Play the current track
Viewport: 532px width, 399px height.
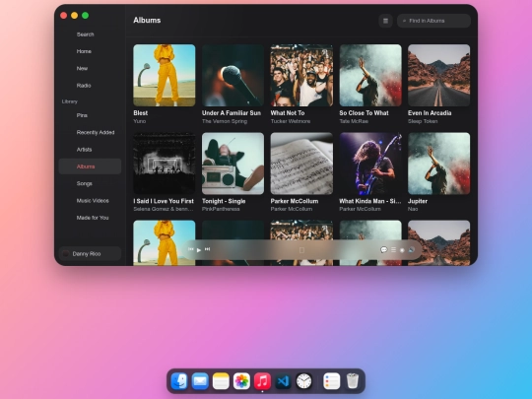tap(199, 250)
